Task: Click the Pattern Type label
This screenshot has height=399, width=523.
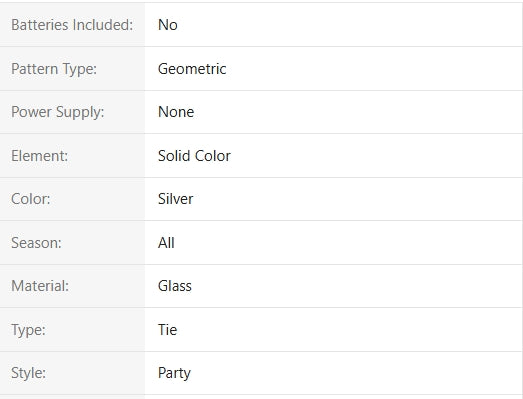Action: click(54, 69)
